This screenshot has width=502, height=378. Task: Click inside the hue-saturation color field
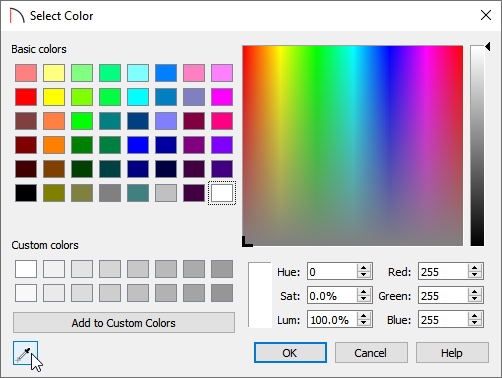coord(353,146)
